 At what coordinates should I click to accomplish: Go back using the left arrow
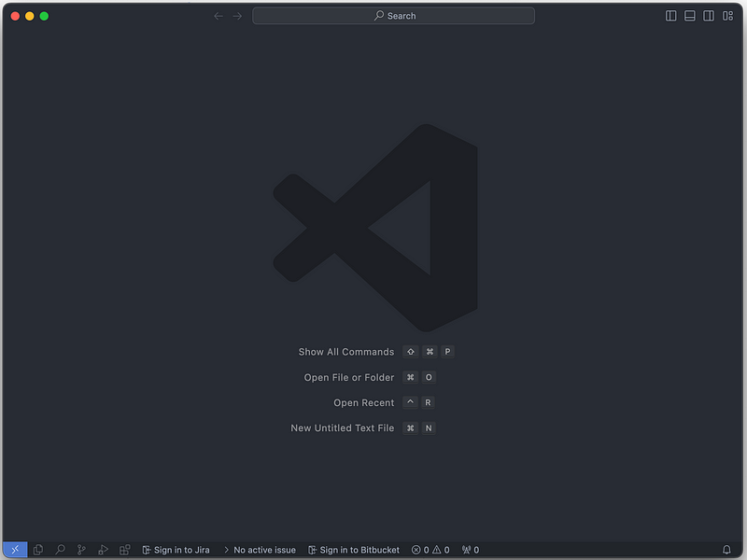(218, 16)
